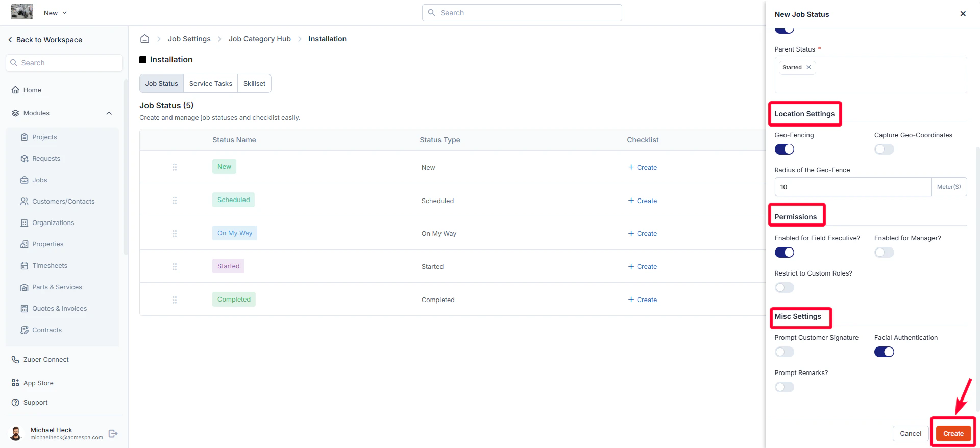
Task: Enable Capture Geo-Coordinates toggle
Action: [884, 150]
